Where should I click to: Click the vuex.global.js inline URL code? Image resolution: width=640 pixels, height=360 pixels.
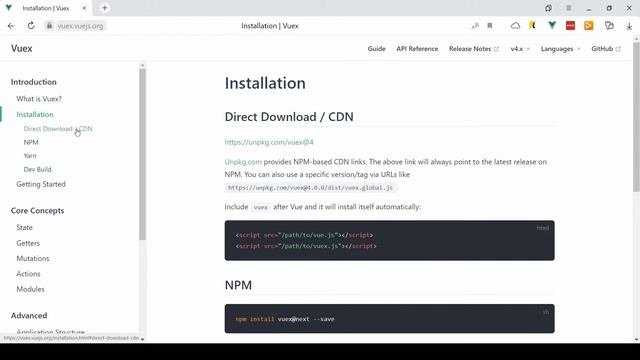pos(311,188)
